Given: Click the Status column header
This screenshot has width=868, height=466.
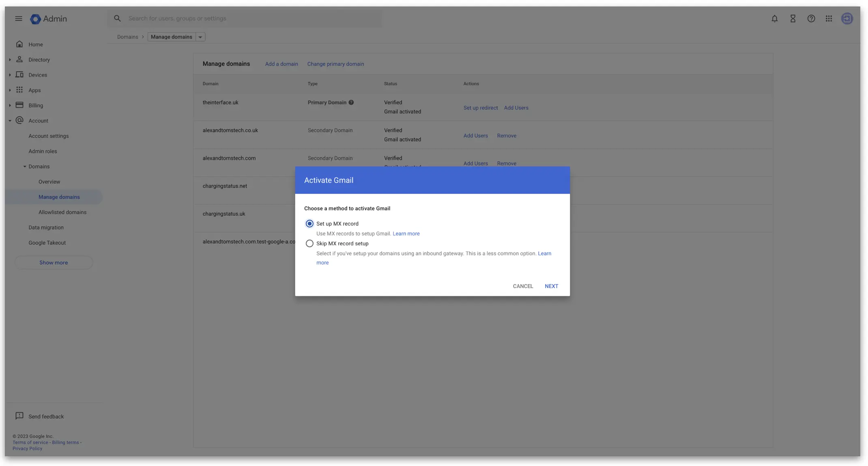Looking at the screenshot, I should [391, 84].
